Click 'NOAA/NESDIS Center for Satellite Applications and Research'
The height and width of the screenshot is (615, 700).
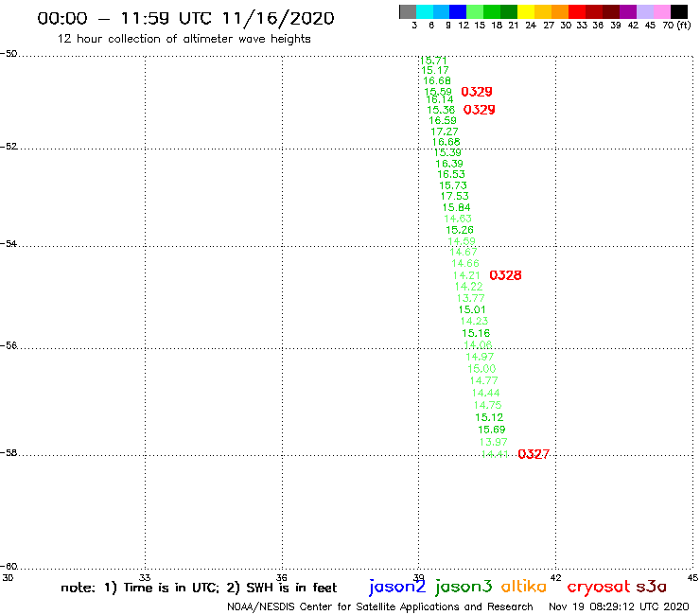(x=380, y=607)
